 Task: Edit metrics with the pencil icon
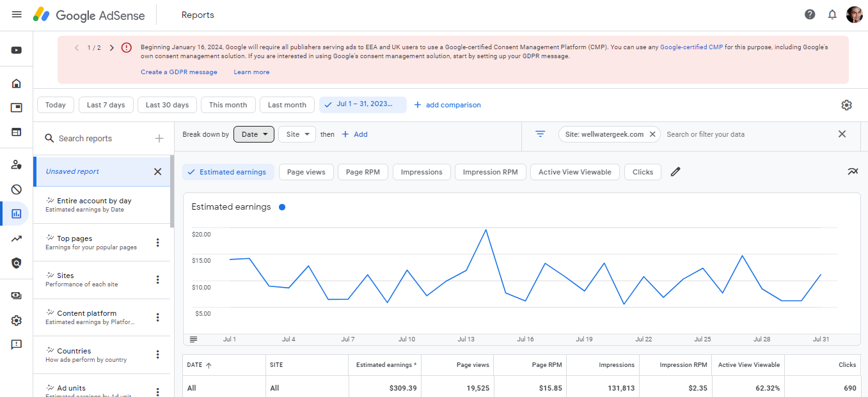[675, 172]
